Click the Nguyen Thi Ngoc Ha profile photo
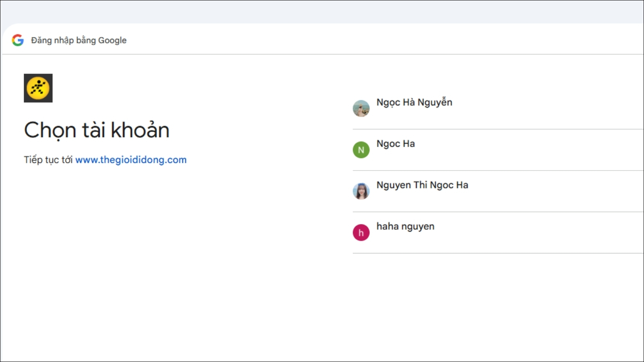This screenshot has height=362, width=644. pyautogui.click(x=361, y=191)
